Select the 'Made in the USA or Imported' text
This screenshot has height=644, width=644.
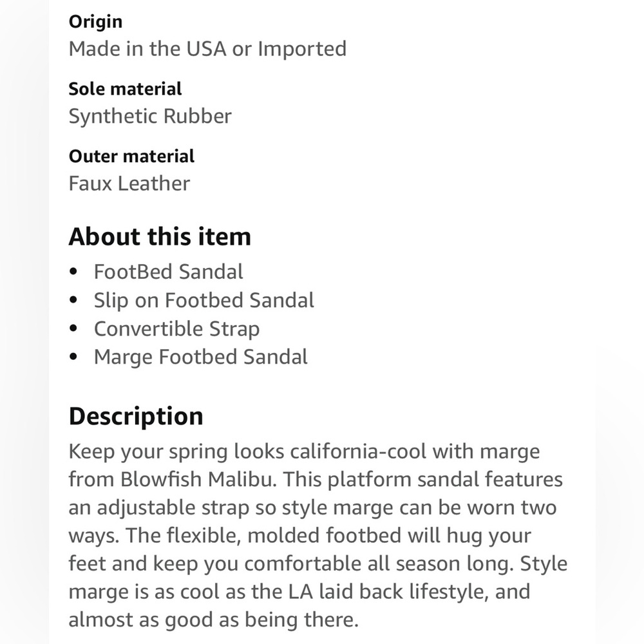[207, 49]
